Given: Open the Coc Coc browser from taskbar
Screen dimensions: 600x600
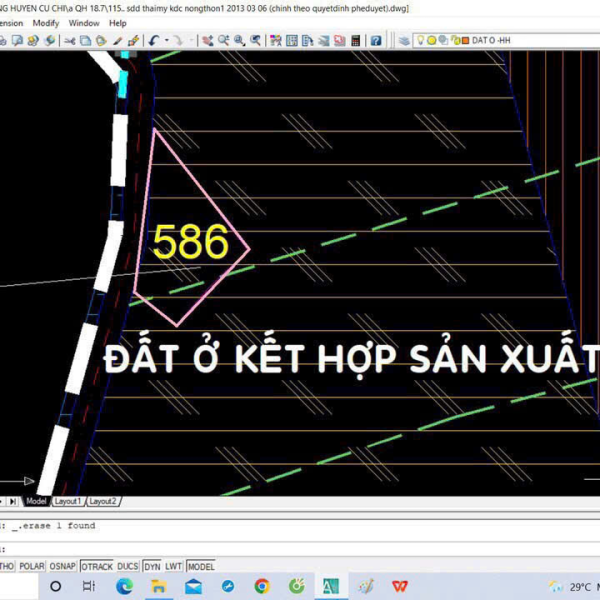Looking at the screenshot, I should (x=297, y=586).
